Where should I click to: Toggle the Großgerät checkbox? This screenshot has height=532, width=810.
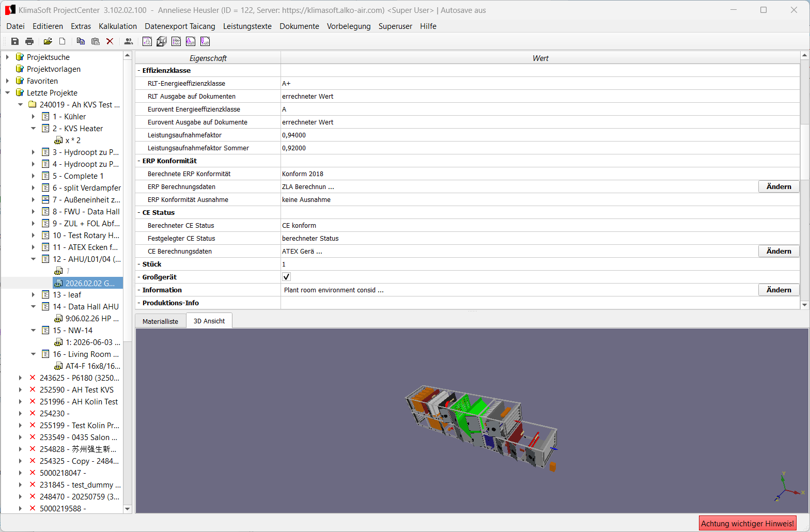pyautogui.click(x=287, y=277)
